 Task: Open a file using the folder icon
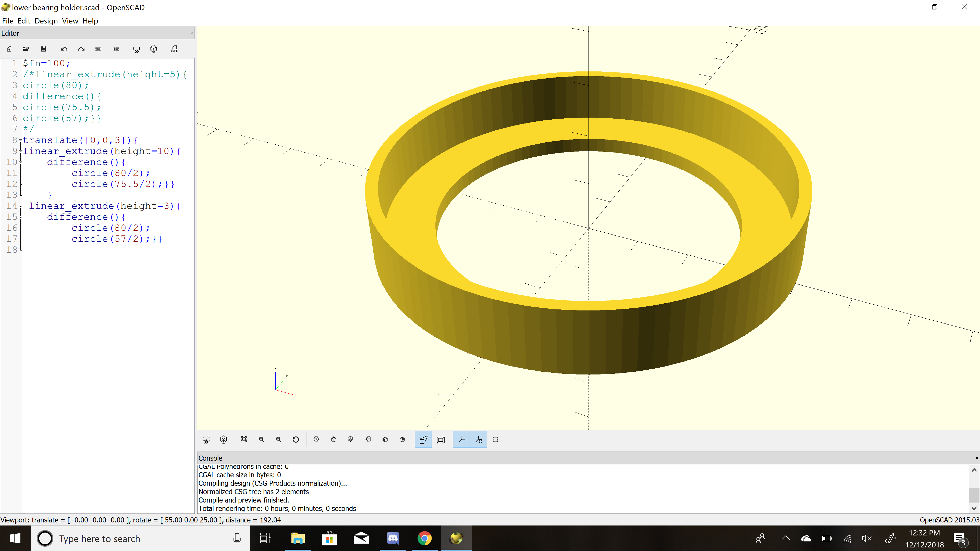coord(26,49)
